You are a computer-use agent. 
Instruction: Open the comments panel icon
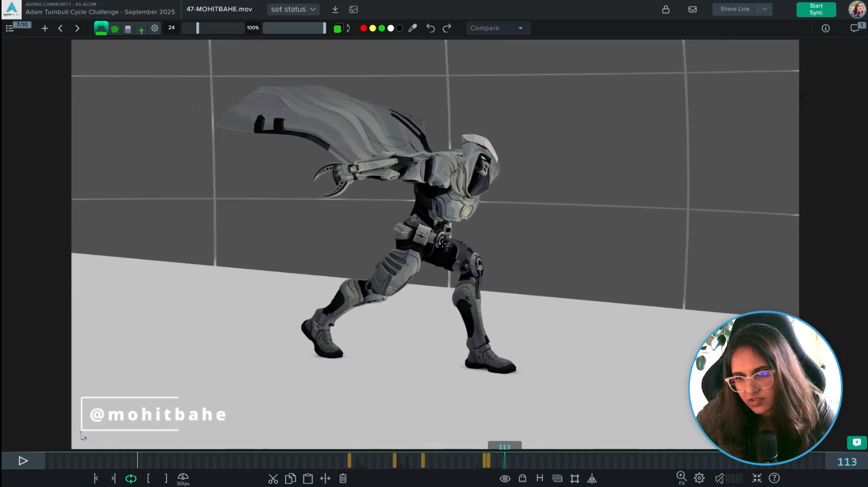(x=855, y=28)
